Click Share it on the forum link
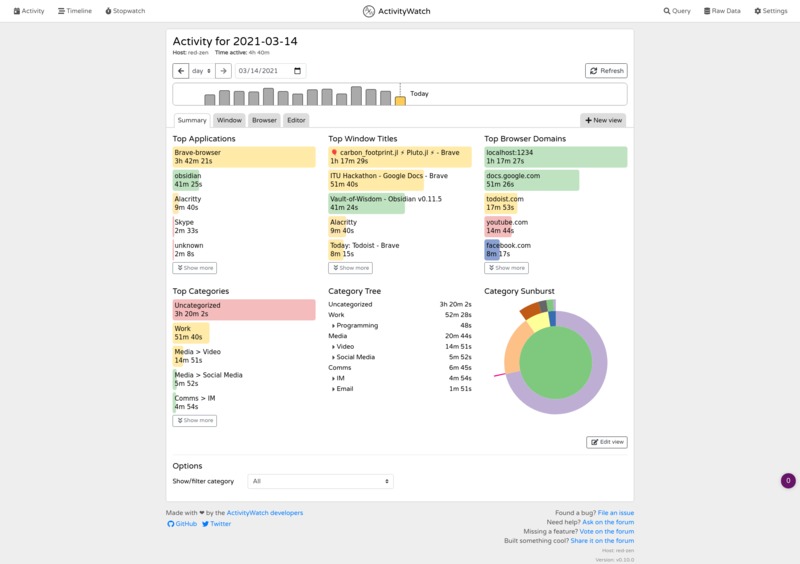This screenshot has width=800, height=564. (602, 541)
